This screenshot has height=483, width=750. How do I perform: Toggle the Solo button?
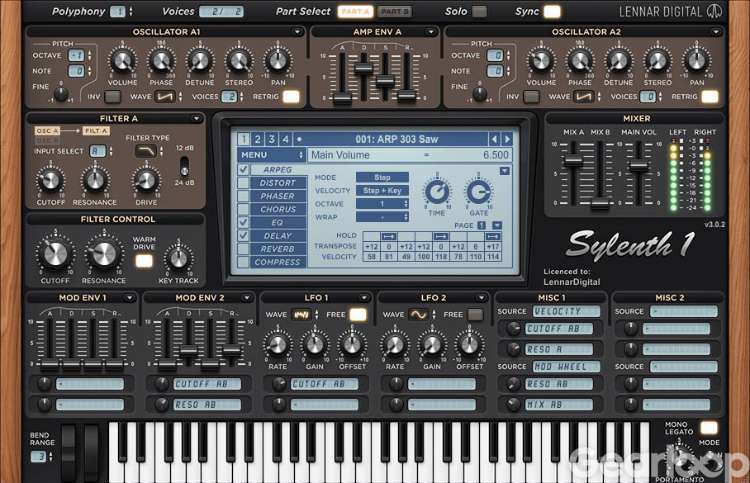pyautogui.click(x=480, y=12)
